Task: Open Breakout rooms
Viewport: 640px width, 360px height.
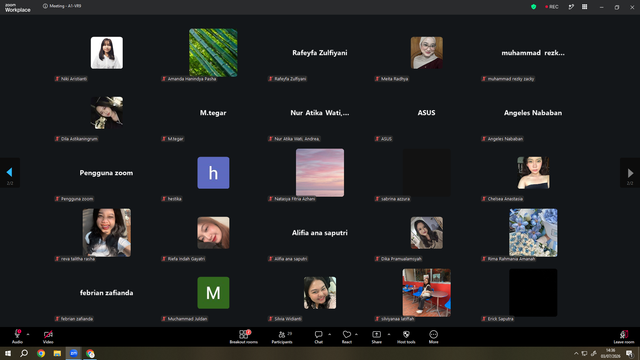Action: click(x=244, y=336)
